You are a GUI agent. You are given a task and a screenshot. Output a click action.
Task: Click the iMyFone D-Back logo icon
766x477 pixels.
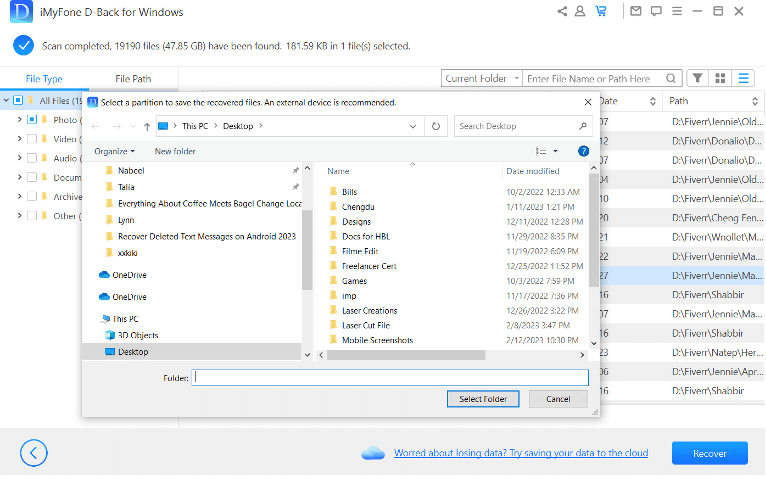tap(21, 11)
